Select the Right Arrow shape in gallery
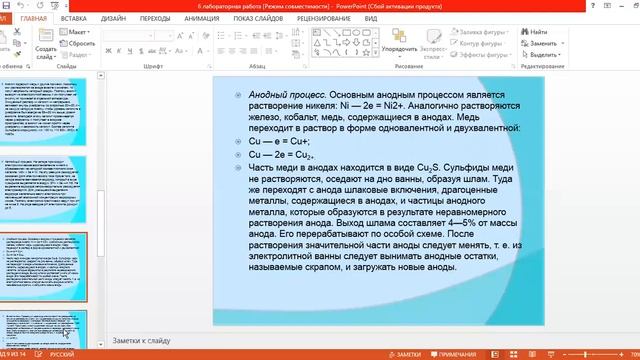 [347, 42]
